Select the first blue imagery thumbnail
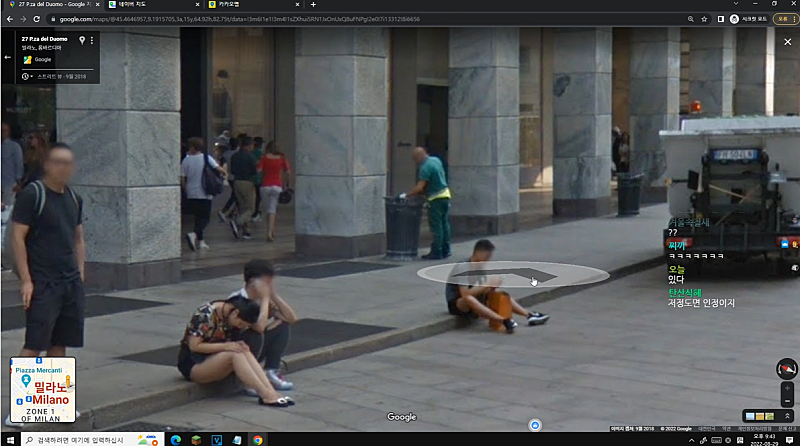The width and height of the screenshot is (800, 446). click(749, 416)
